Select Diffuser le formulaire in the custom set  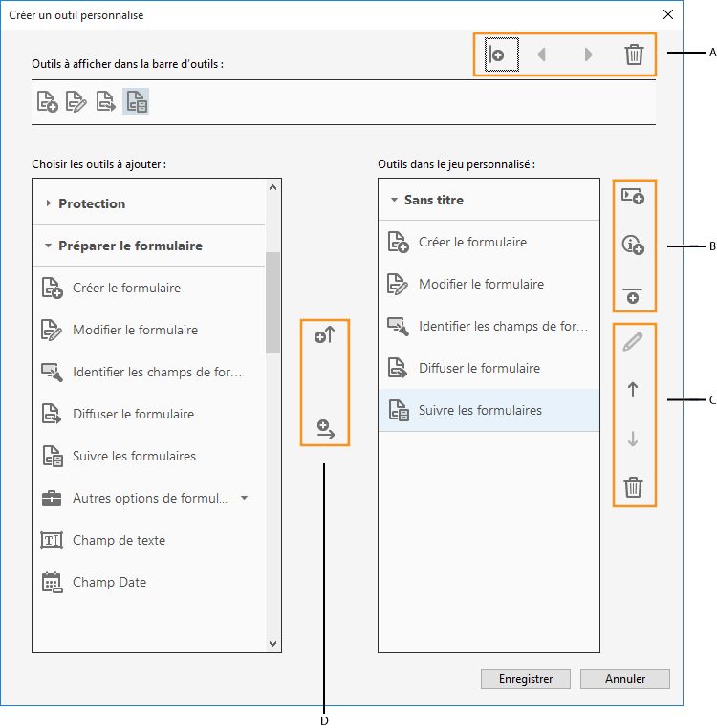479,368
